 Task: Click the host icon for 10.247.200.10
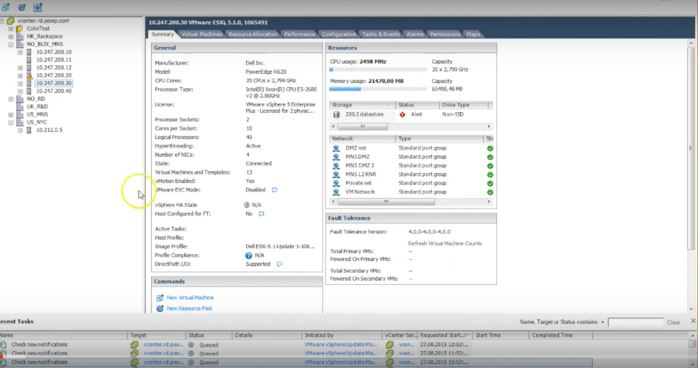29,52
